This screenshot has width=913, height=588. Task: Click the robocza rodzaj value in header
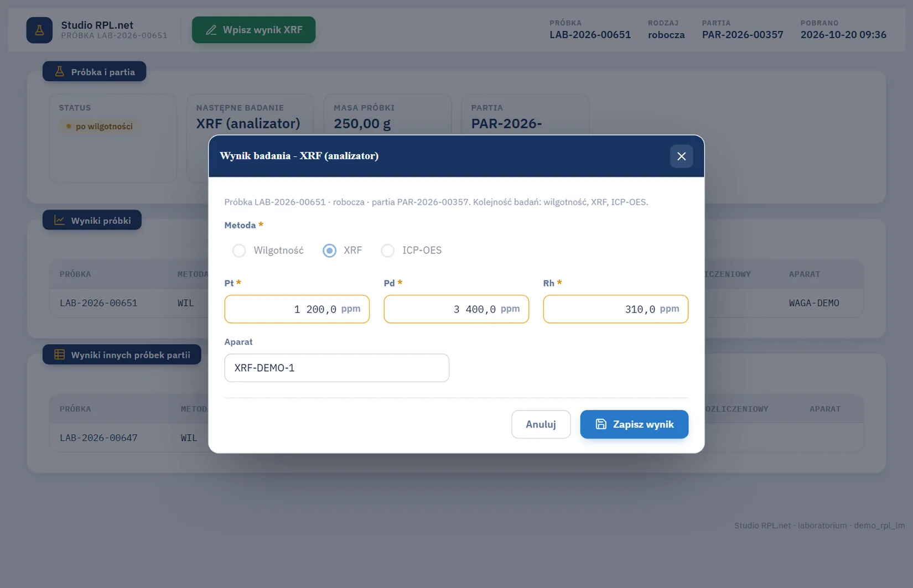666,35
